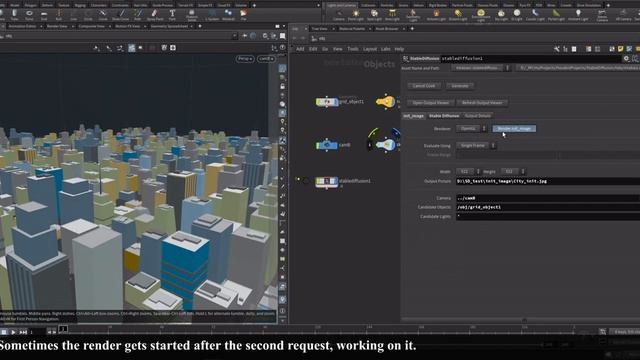Screen dimensions: 640x360
Task: Open the Evaluate Using Single Frame dropdown
Action: (x=476, y=146)
